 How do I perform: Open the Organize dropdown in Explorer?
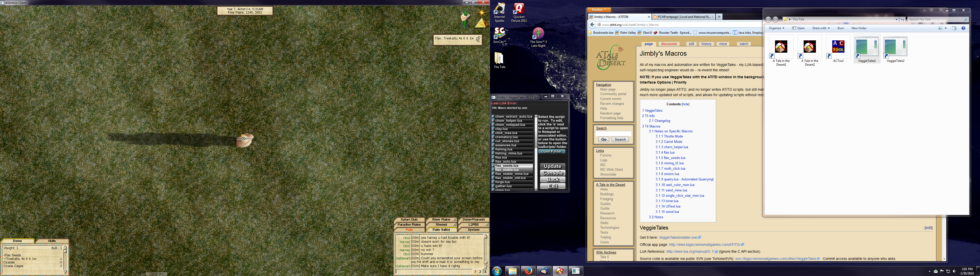click(776, 28)
